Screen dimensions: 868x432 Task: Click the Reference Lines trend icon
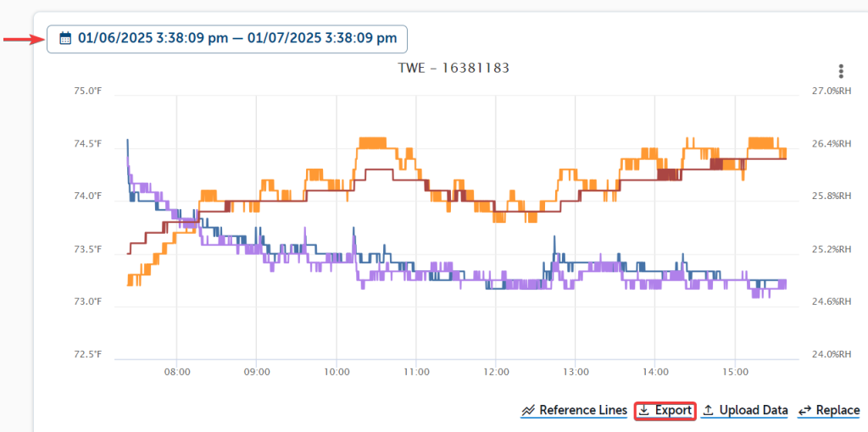click(x=529, y=411)
